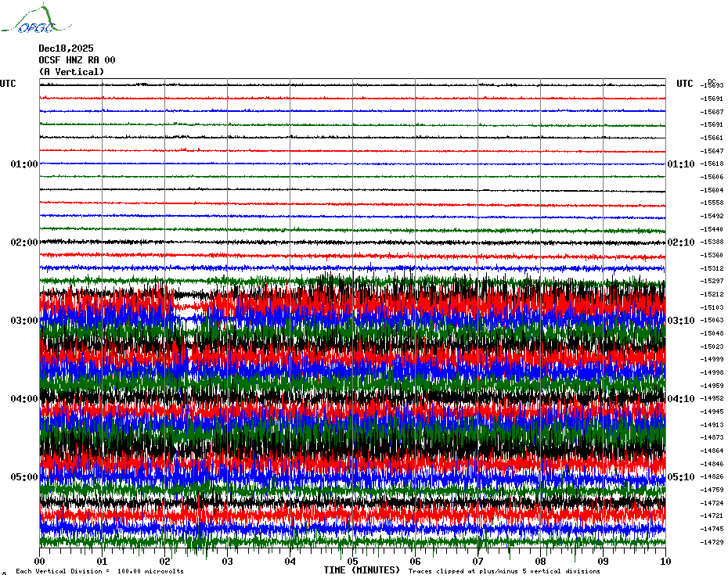This screenshot has width=728, height=582.
Task: Click the DC value -15604
Action: [x=712, y=190]
